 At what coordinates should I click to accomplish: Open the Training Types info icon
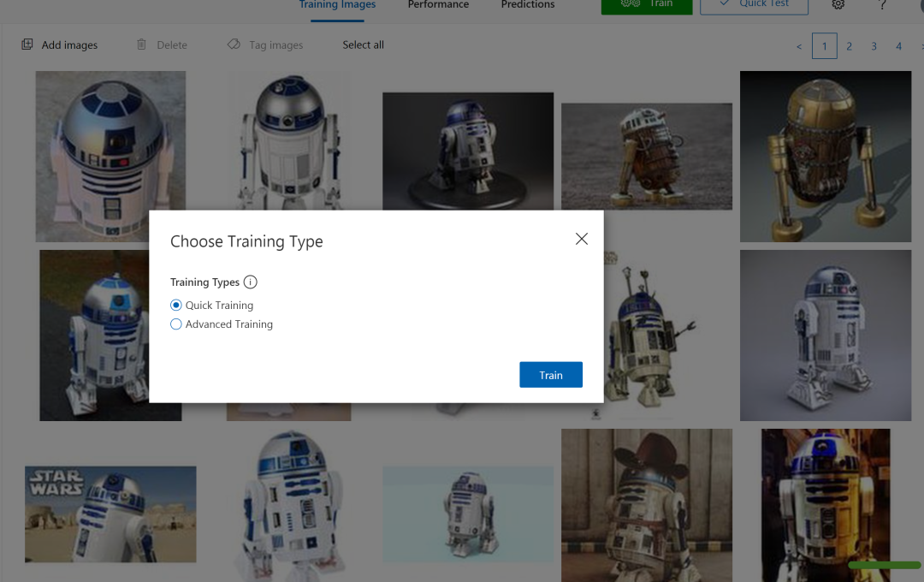251,282
